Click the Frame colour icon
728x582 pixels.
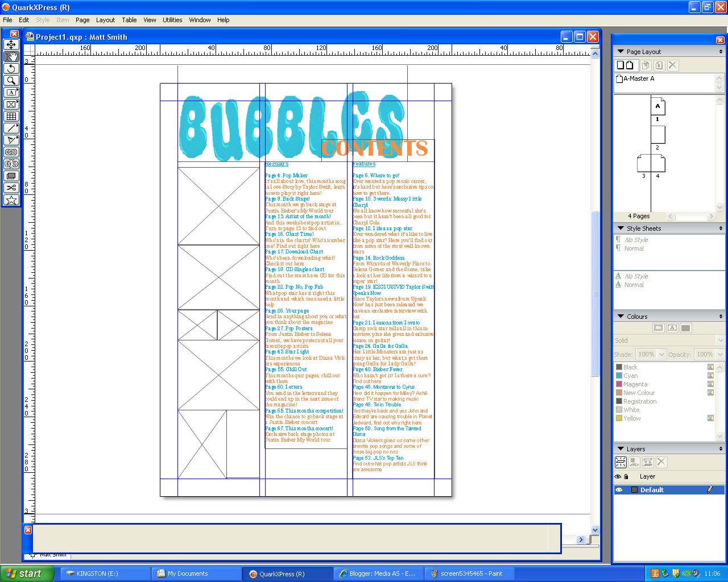point(658,328)
